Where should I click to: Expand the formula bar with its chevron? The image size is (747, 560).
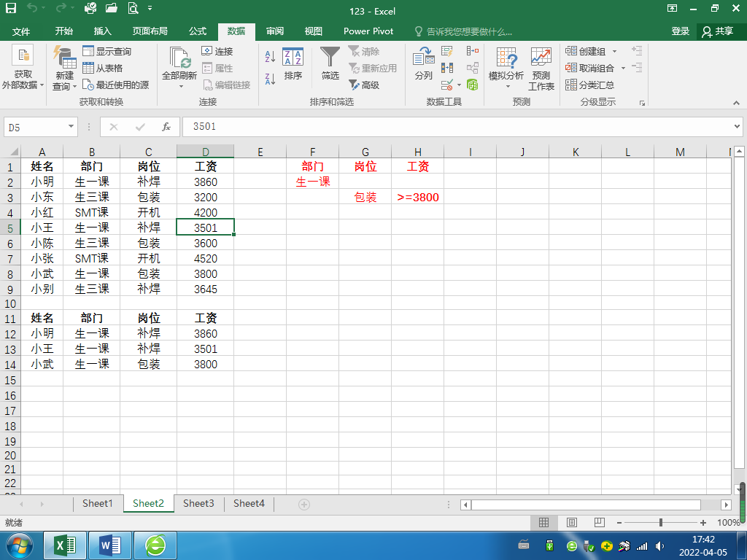pos(737,127)
